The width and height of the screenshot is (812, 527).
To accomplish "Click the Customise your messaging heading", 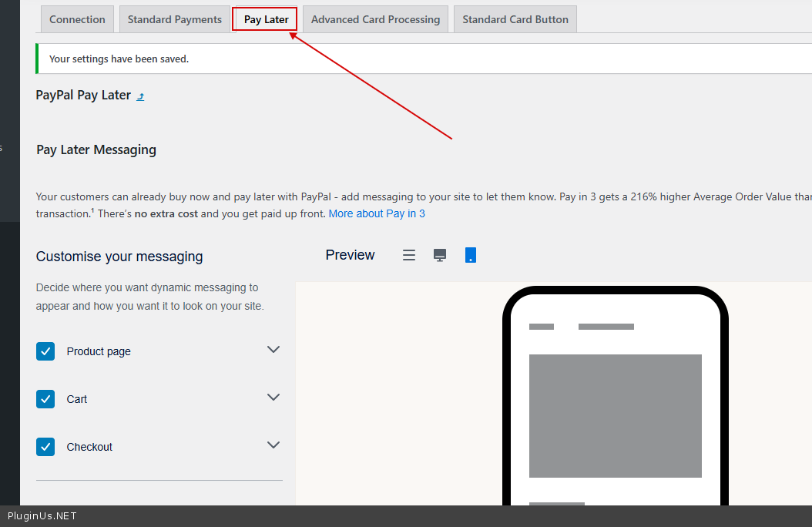I will tap(119, 257).
